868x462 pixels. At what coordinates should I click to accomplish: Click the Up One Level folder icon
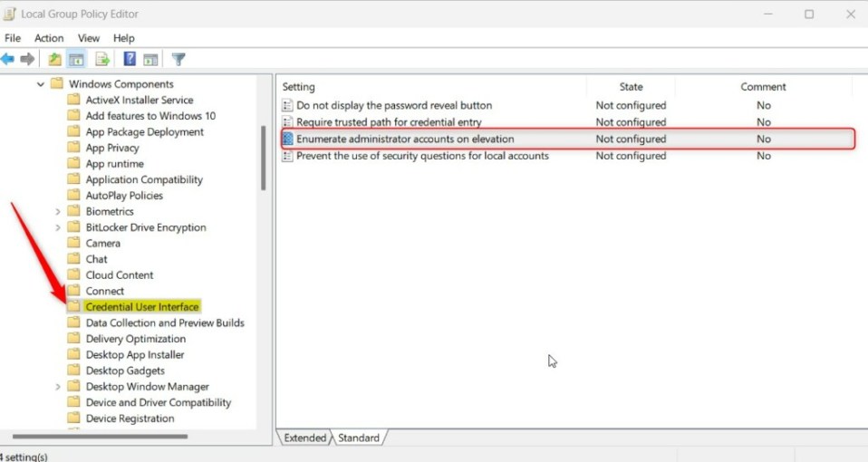pyautogui.click(x=54, y=59)
